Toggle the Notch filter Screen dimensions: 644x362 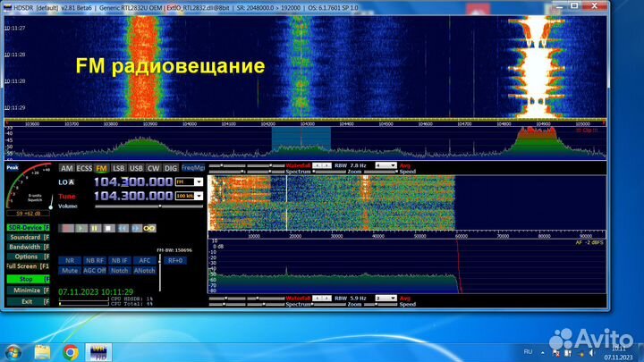point(120,271)
